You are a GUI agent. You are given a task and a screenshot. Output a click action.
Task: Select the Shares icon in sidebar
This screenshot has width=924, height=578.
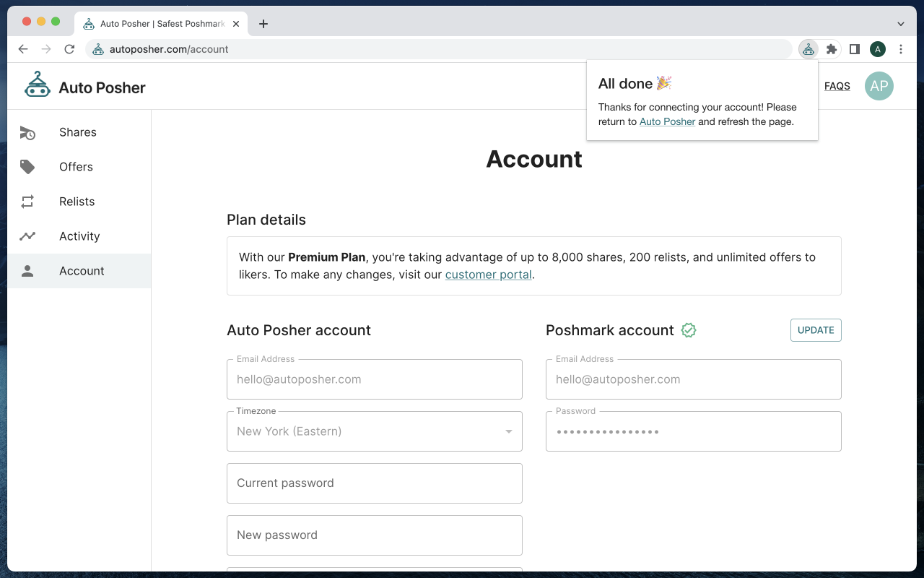point(27,132)
